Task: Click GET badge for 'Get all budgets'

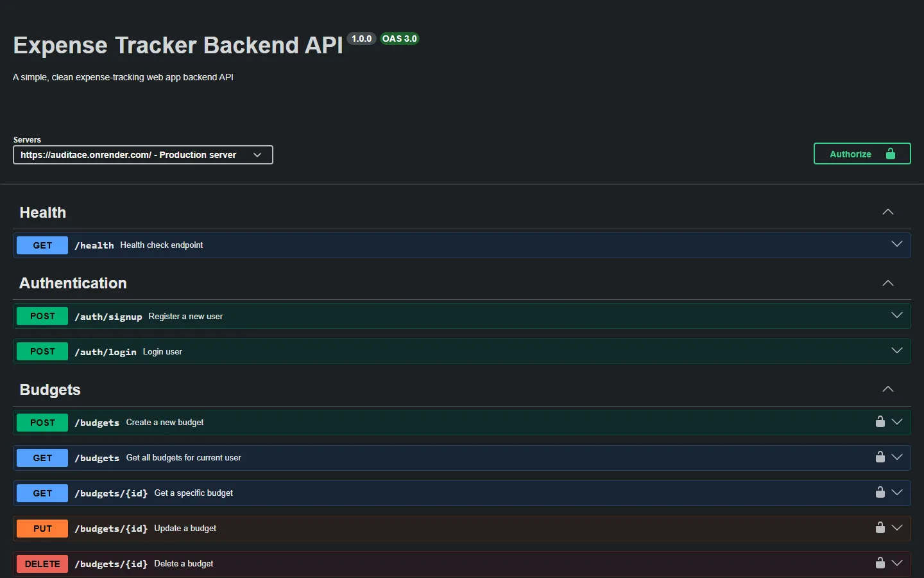Action: point(42,458)
